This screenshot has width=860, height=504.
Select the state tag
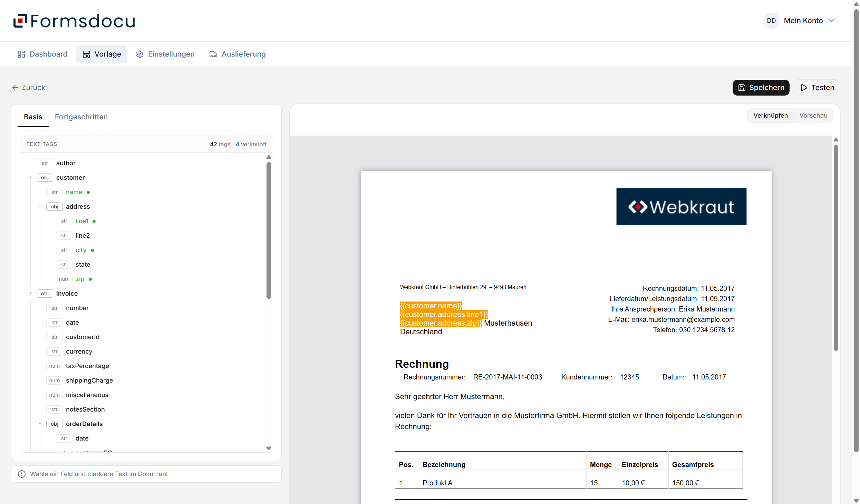[83, 265]
